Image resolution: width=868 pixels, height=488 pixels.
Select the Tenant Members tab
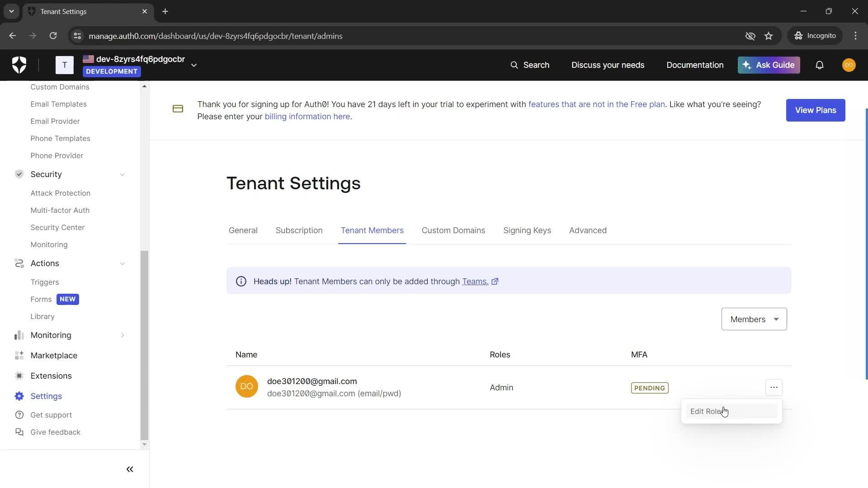[372, 230]
